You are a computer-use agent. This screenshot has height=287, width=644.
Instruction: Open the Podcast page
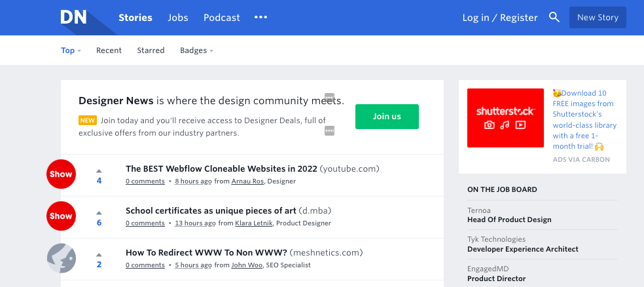tap(222, 18)
